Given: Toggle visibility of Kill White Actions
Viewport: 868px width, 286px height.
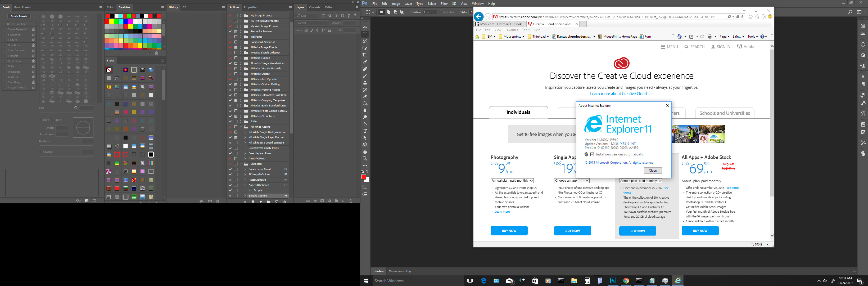Looking at the screenshot, I should [x=231, y=127].
